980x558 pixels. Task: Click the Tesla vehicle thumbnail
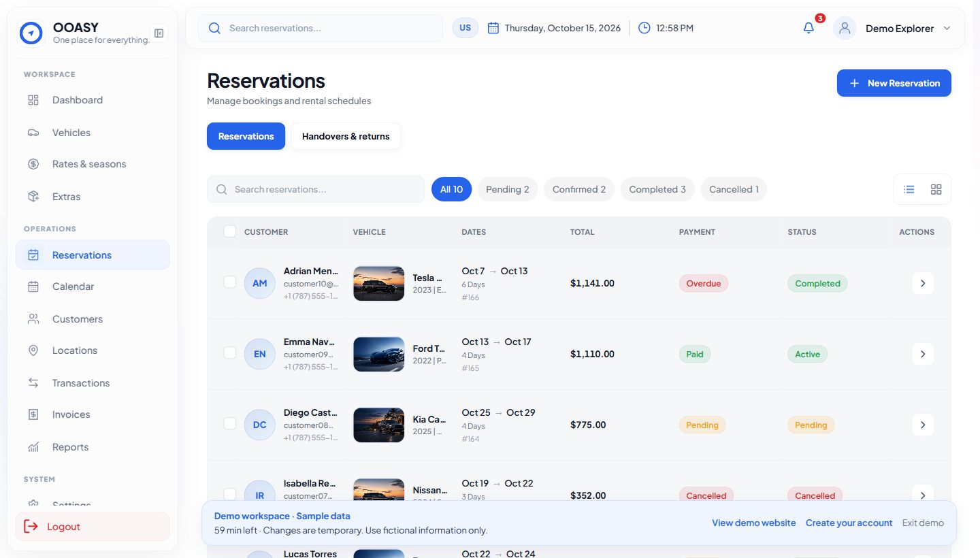[x=379, y=283]
